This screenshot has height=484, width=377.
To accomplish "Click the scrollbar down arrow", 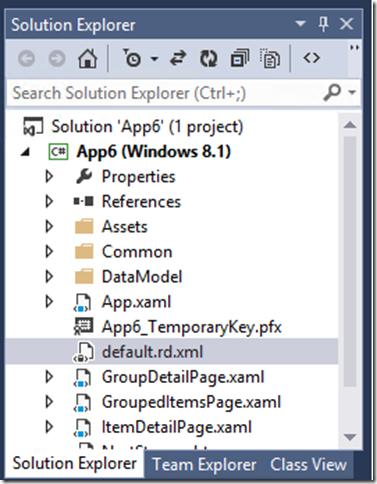I will 350,437.
